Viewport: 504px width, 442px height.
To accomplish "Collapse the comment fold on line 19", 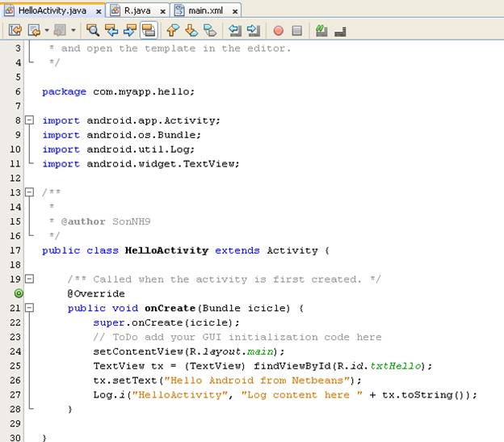I will click(x=29, y=279).
